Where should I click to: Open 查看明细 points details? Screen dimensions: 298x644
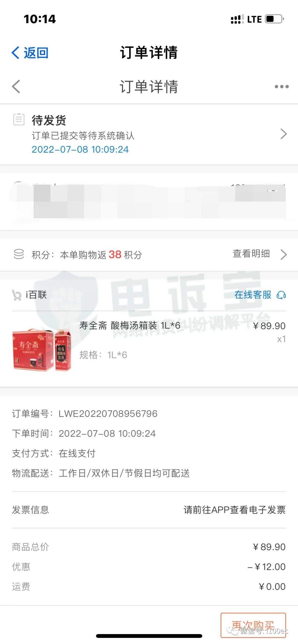coord(251,254)
